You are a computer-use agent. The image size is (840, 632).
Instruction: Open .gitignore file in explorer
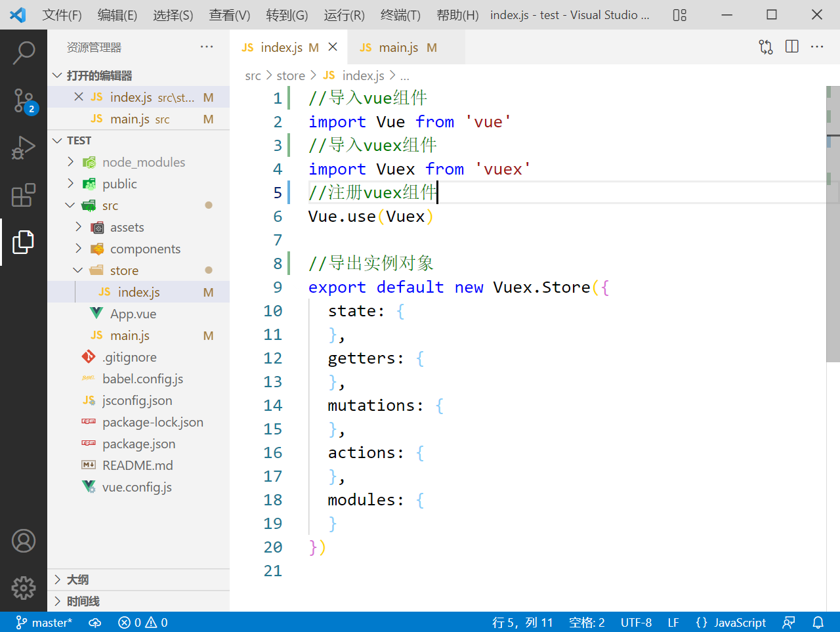click(x=138, y=357)
